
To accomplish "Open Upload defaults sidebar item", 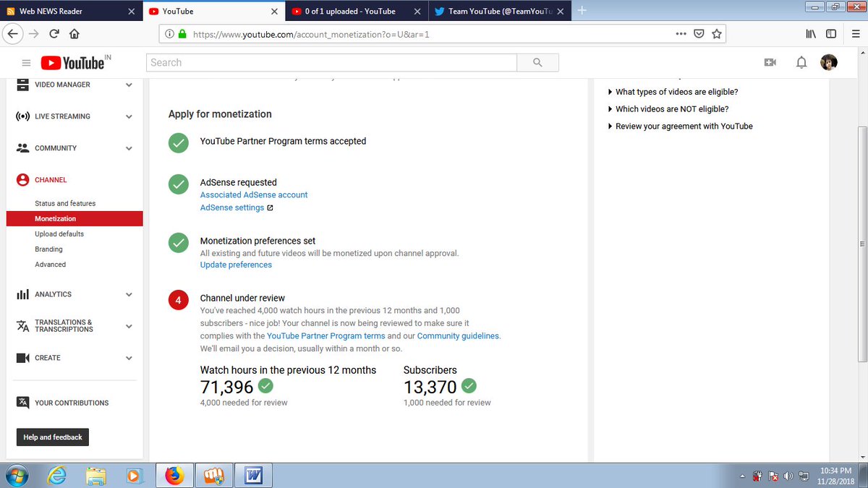I will pyautogui.click(x=59, y=234).
